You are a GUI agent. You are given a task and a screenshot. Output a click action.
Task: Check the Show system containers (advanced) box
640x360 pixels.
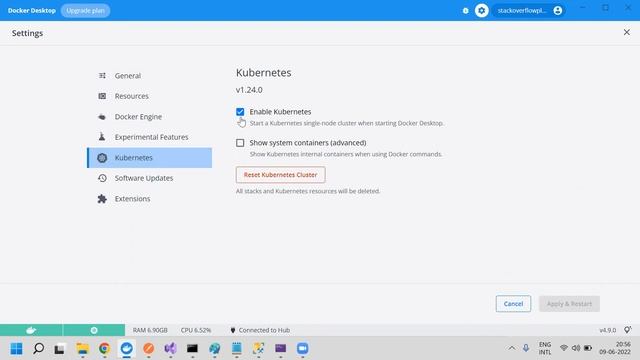coord(240,143)
